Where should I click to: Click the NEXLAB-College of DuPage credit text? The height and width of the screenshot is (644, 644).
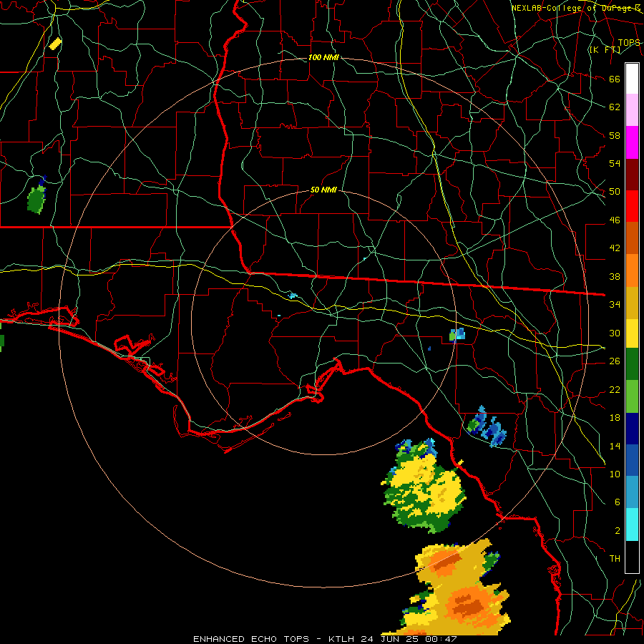click(576, 8)
